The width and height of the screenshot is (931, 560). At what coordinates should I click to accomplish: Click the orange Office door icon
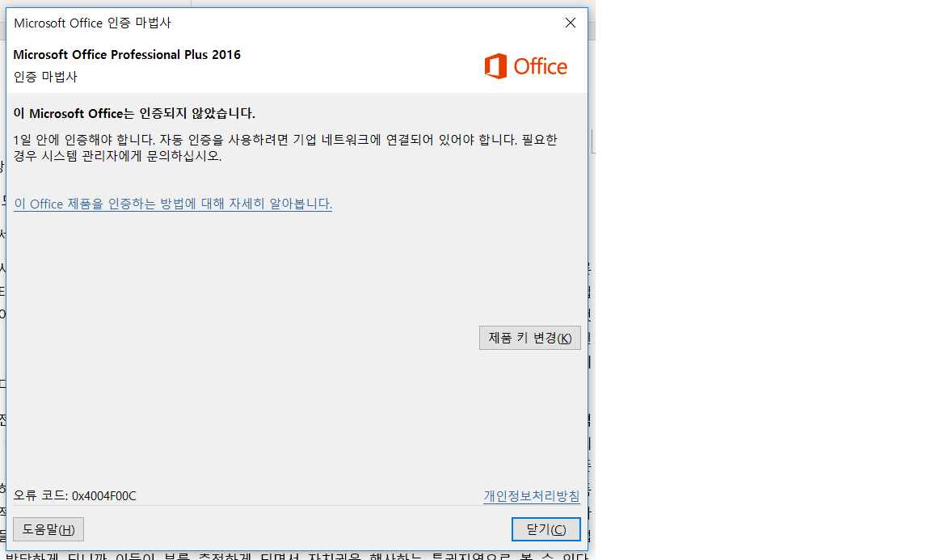pos(495,66)
